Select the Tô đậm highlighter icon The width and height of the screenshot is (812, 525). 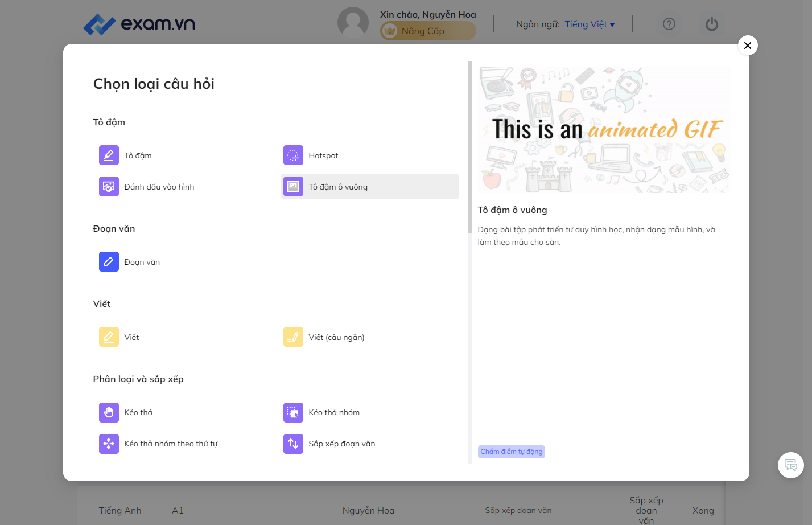click(x=109, y=155)
